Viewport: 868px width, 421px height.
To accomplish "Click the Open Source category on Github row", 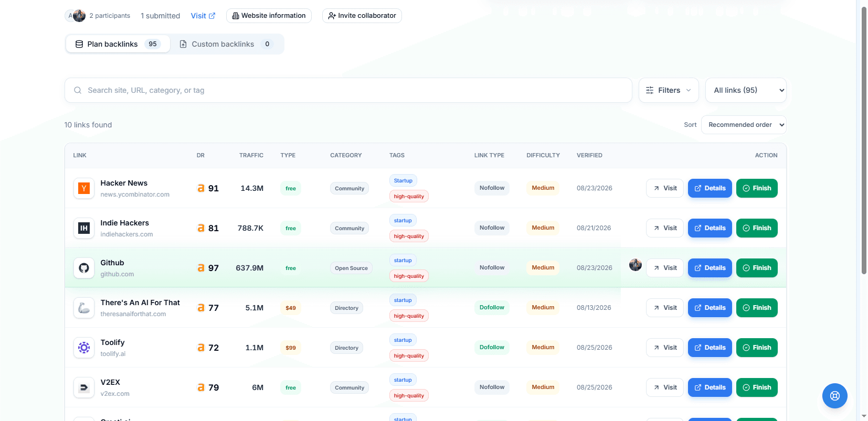I will [x=351, y=268].
